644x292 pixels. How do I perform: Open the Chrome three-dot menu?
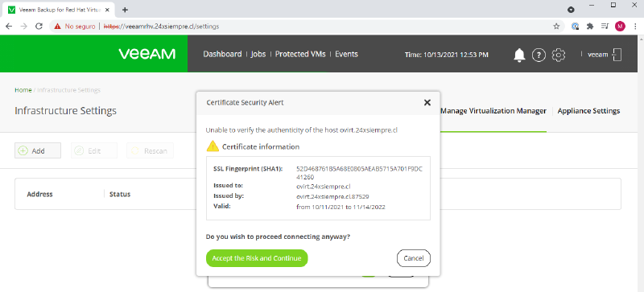coord(635,27)
